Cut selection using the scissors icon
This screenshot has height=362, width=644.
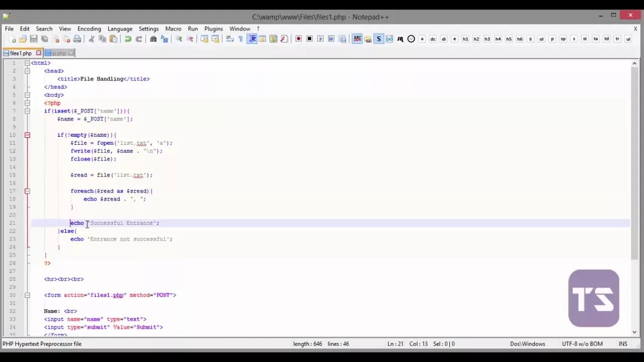point(92,39)
